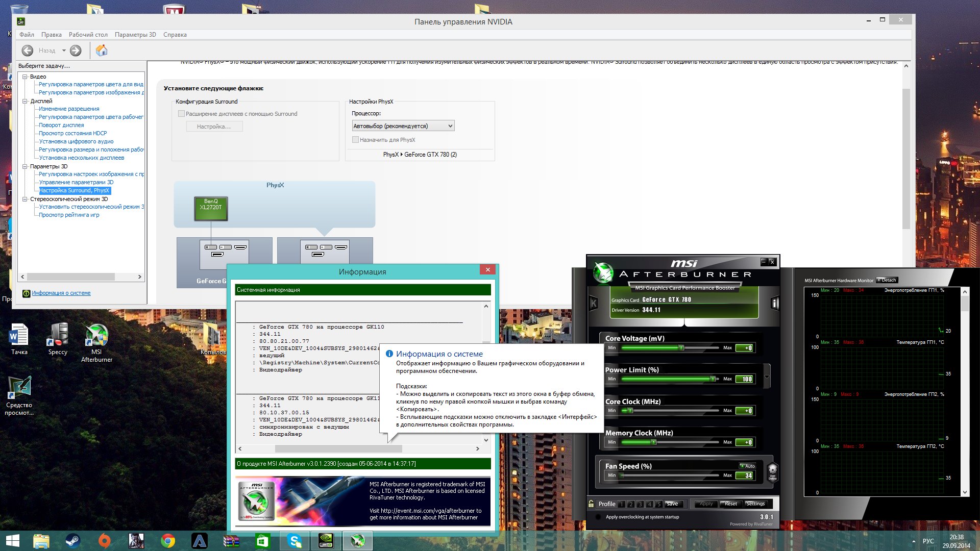Click the NVIDIA home icon in toolbar

(x=102, y=51)
